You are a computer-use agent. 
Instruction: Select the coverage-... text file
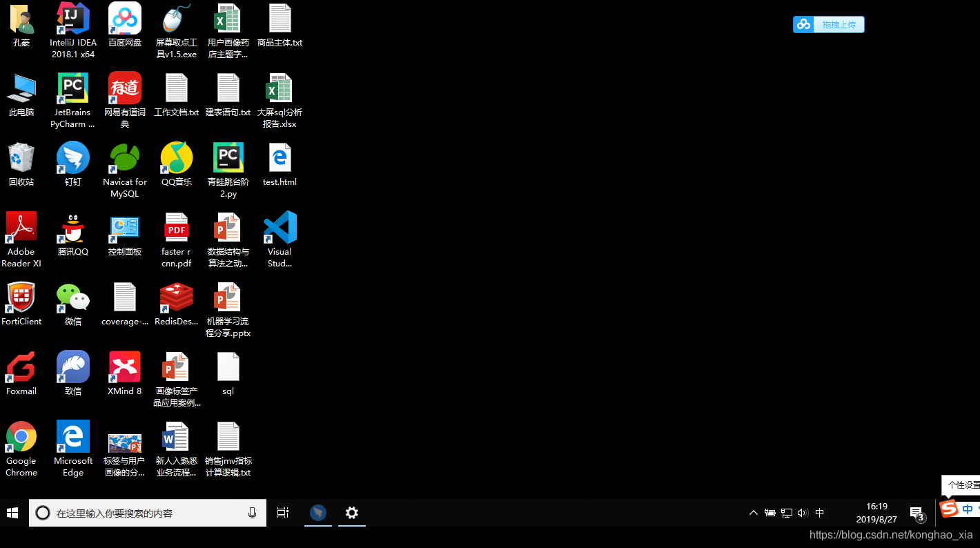point(125,304)
